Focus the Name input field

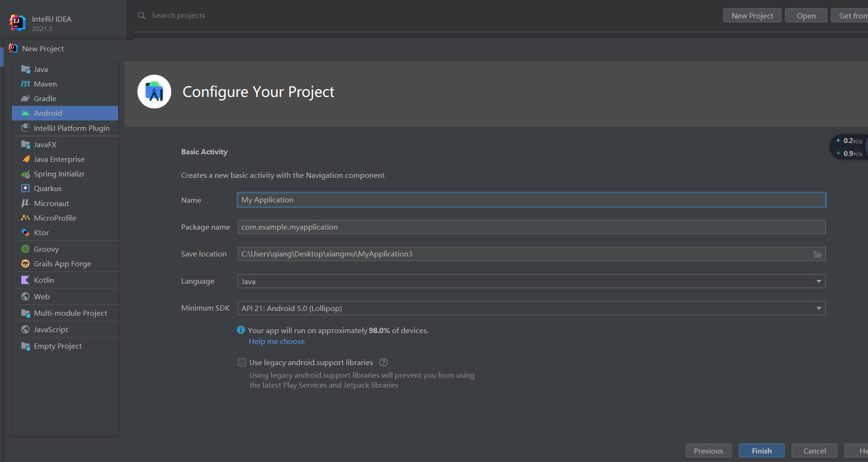[x=532, y=200]
